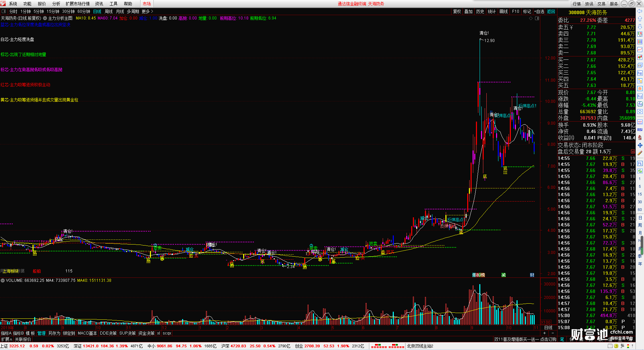This screenshot has height=350, width=644.
Task: Open the 叠加 overlay menu
Action: click(x=468, y=11)
